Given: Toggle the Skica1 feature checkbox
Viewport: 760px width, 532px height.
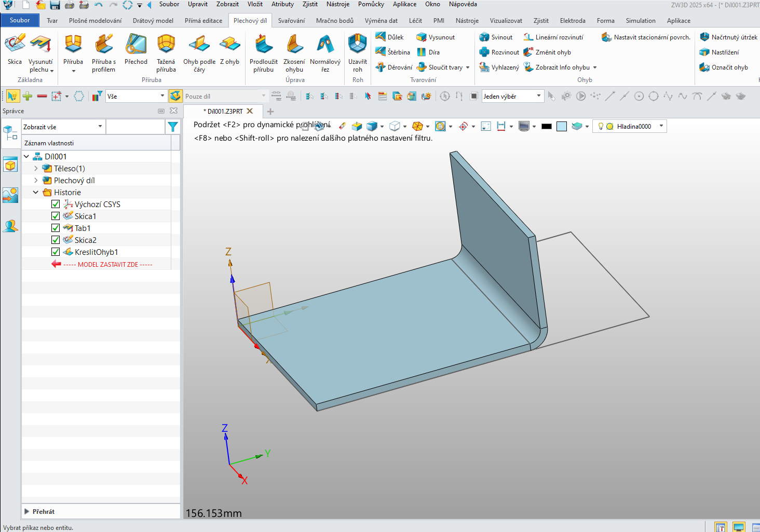Looking at the screenshot, I should pyautogui.click(x=56, y=216).
